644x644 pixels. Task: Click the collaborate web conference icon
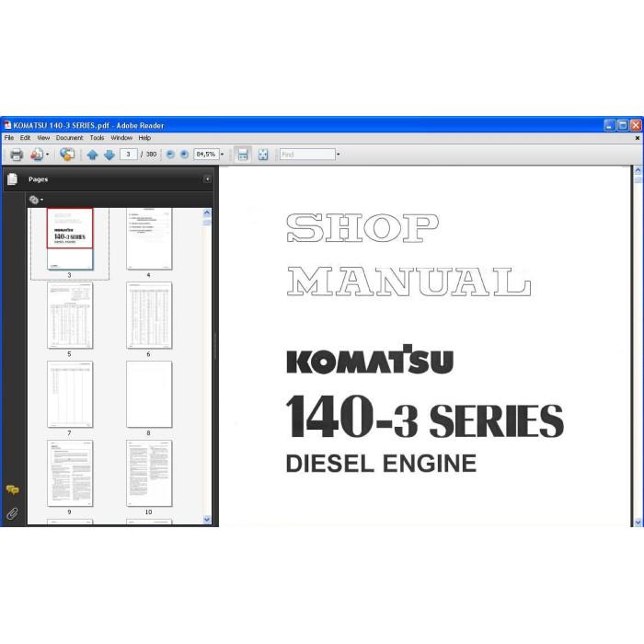pos(67,155)
